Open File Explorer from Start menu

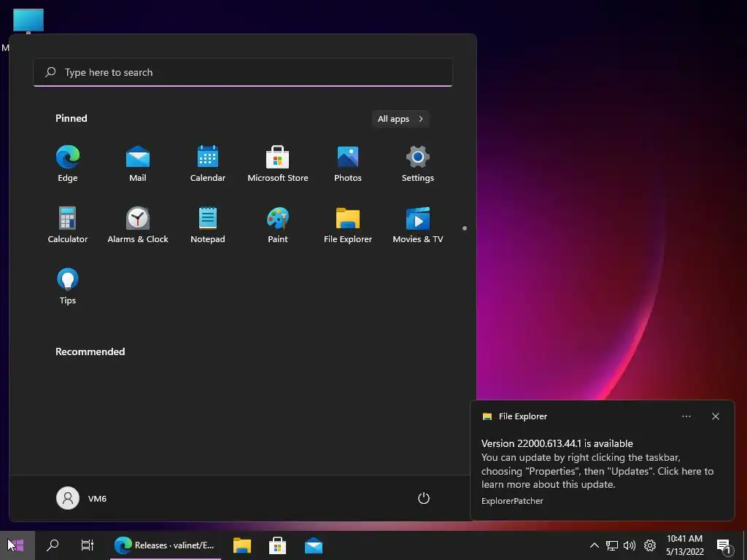(x=348, y=226)
